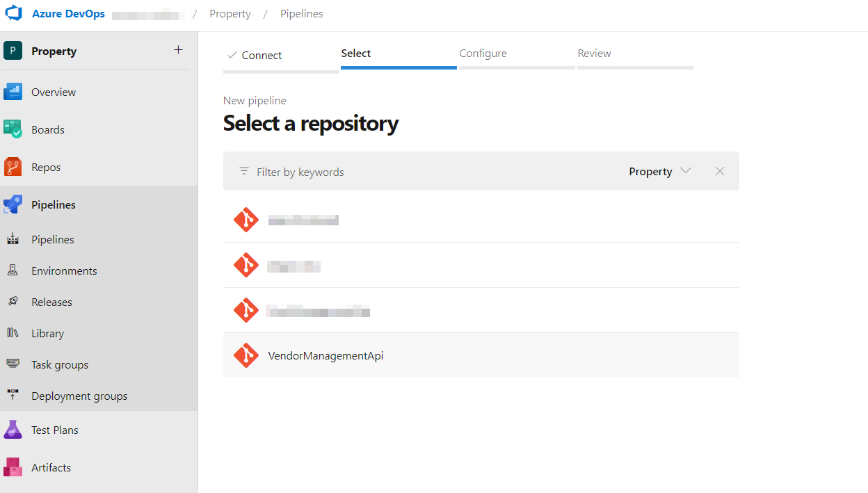This screenshot has width=868, height=493.
Task: Click the Releases rocket icon
Action: [x=13, y=302]
